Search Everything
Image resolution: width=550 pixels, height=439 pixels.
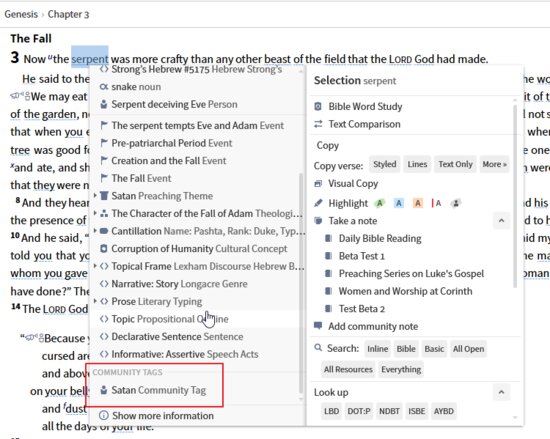pos(401,369)
